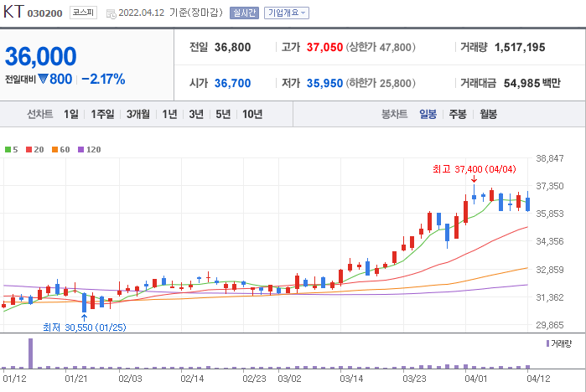The image size is (586, 392).
Task: Click the 02/03 date axis label
Action: [130, 379]
